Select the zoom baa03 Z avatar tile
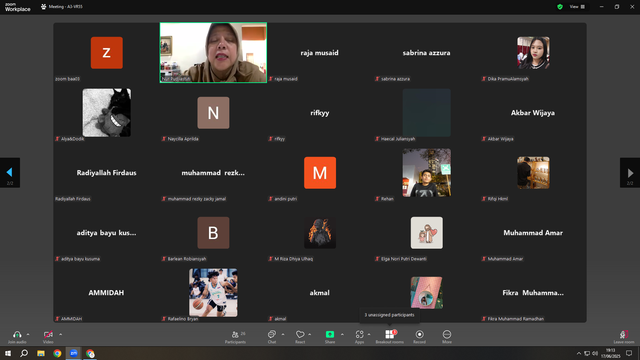 point(107,53)
